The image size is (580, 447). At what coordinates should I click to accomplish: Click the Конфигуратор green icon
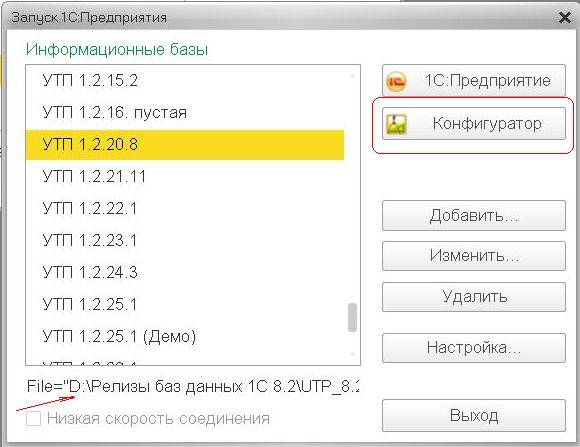coord(396,124)
